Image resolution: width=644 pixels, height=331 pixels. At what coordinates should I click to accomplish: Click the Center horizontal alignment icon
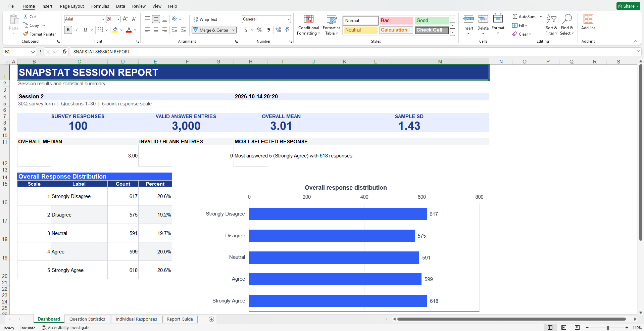point(156,30)
